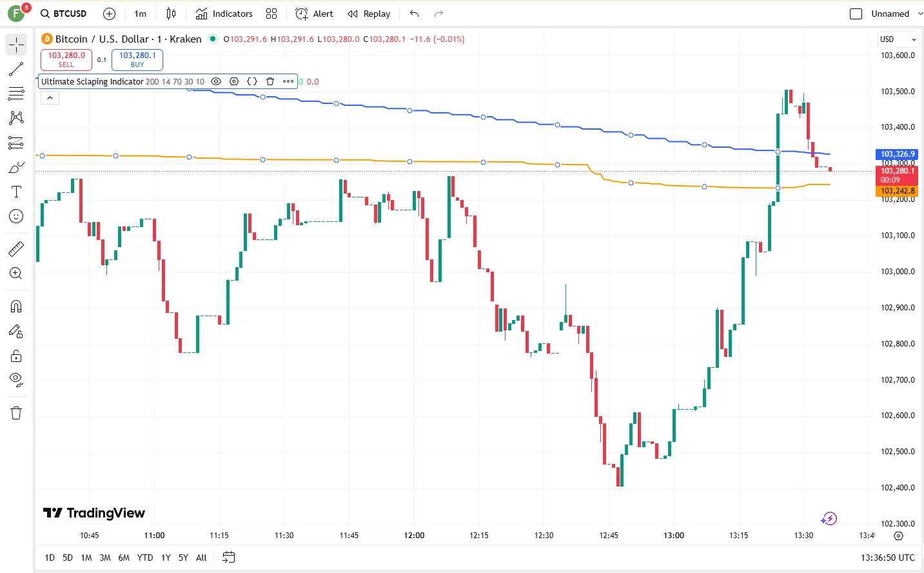Select the pitchfork drawing tool
924x573 pixels.
(16, 117)
